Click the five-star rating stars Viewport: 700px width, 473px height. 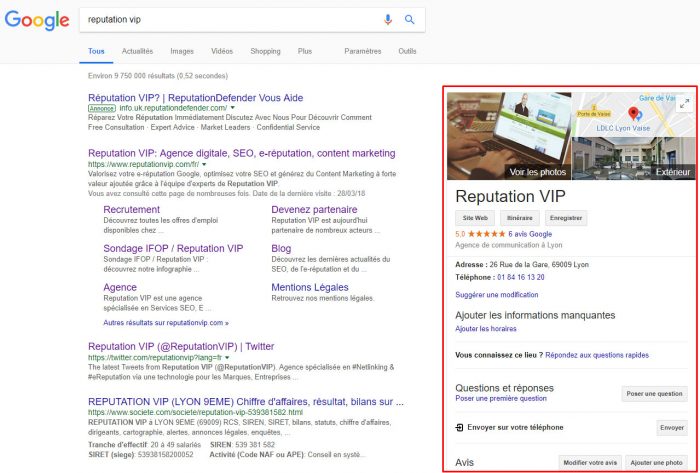[487, 234]
